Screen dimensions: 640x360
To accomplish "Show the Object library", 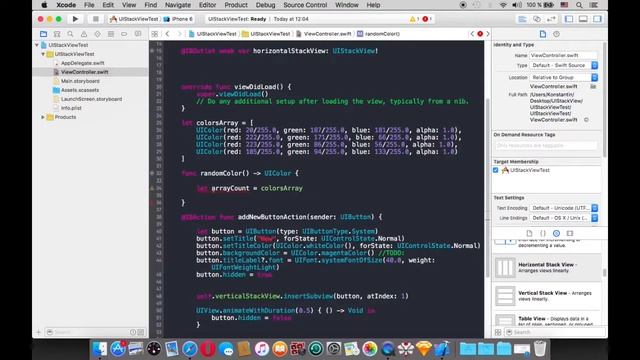I will pyautogui.click(x=556, y=233).
